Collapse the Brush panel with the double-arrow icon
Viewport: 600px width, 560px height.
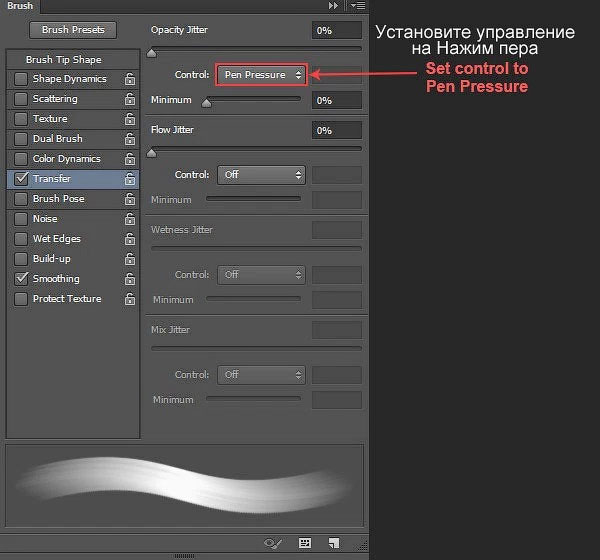coord(333,6)
